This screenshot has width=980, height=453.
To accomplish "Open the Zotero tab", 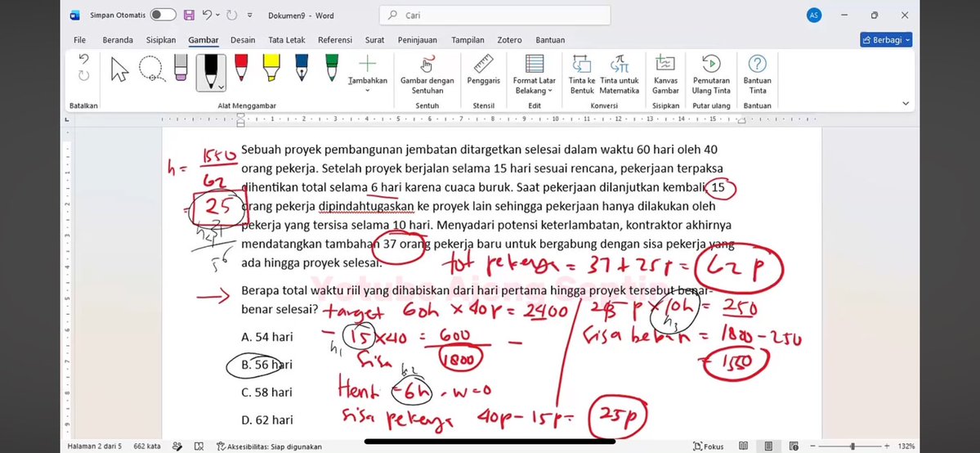I will click(x=509, y=40).
